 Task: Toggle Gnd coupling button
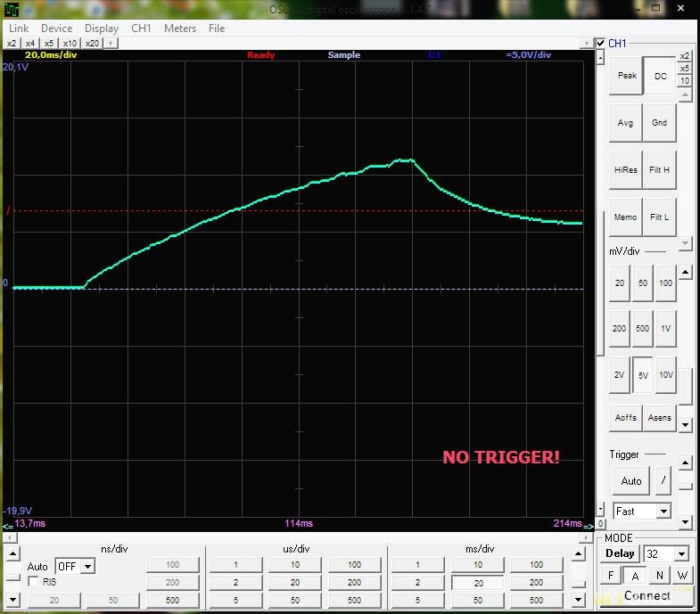click(x=659, y=123)
